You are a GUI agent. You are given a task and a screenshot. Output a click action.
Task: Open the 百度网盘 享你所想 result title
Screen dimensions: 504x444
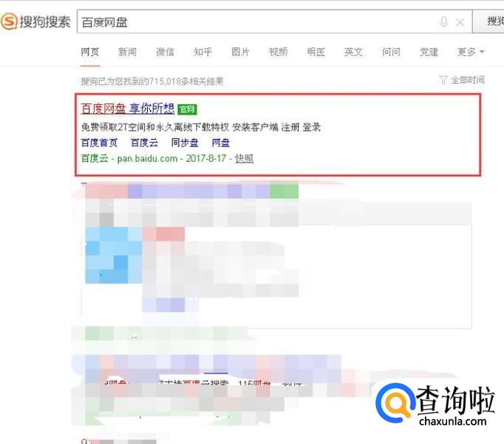click(x=128, y=109)
